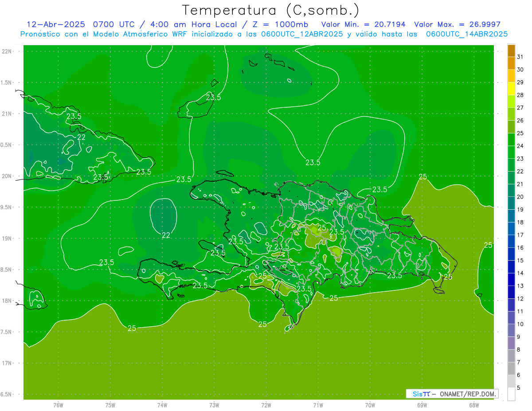The width and height of the screenshot is (532, 411).
Task: Click the 'Valor Max. = 26.9997' text
Action: 457,24
